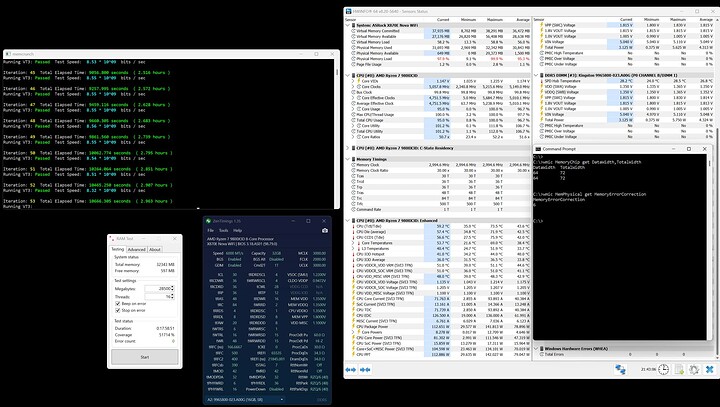Switch to RAM Test About tab
The image size is (720, 407).
point(155,249)
